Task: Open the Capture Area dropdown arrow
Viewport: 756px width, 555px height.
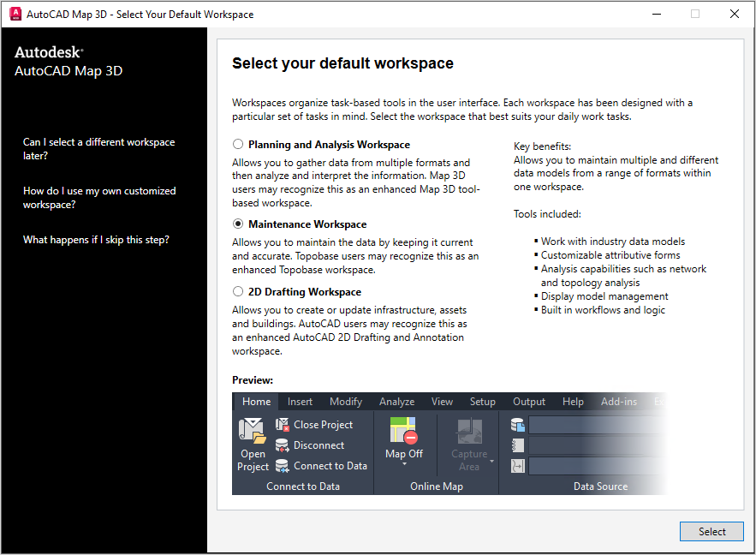Action: tap(492, 462)
